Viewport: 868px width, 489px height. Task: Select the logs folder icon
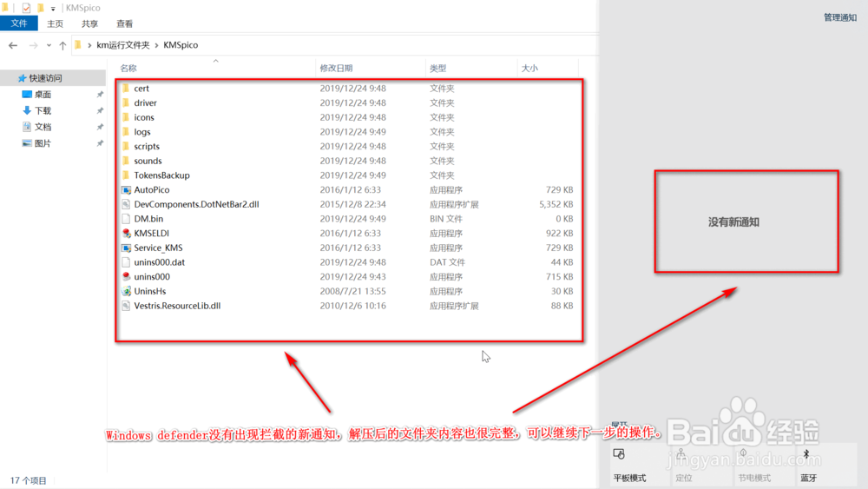point(126,132)
